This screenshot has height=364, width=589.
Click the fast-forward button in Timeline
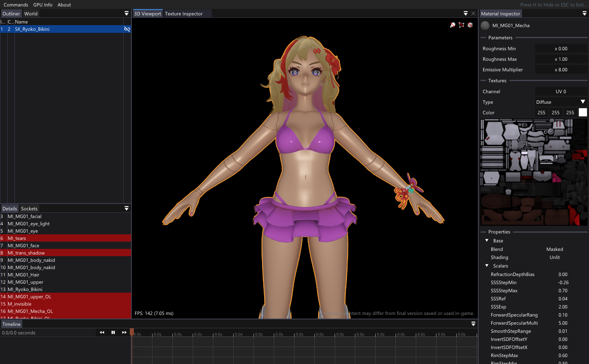pos(124,332)
